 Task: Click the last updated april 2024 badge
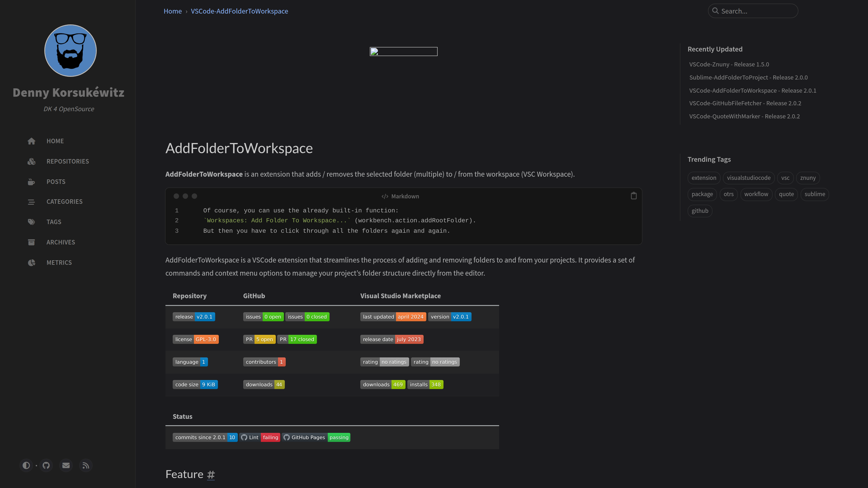pyautogui.click(x=393, y=317)
